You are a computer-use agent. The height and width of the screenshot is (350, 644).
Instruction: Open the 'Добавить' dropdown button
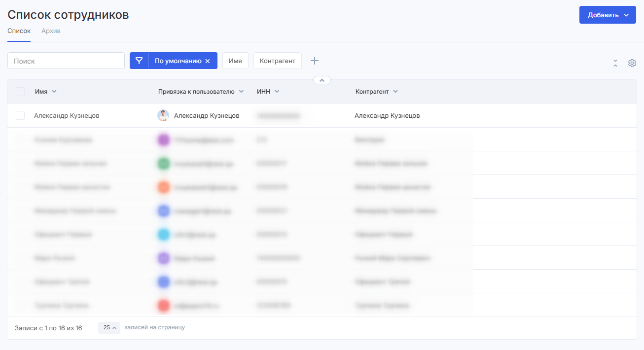click(x=607, y=15)
